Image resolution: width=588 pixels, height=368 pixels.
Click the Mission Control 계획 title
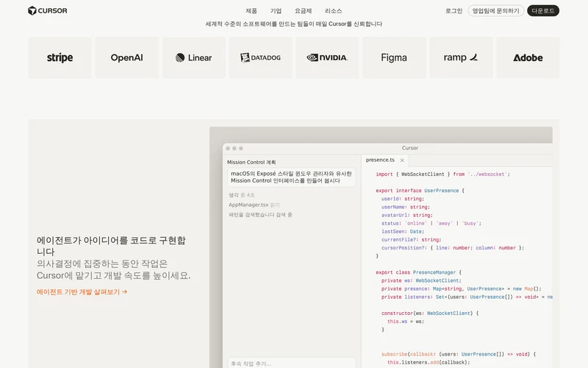pyautogui.click(x=251, y=162)
